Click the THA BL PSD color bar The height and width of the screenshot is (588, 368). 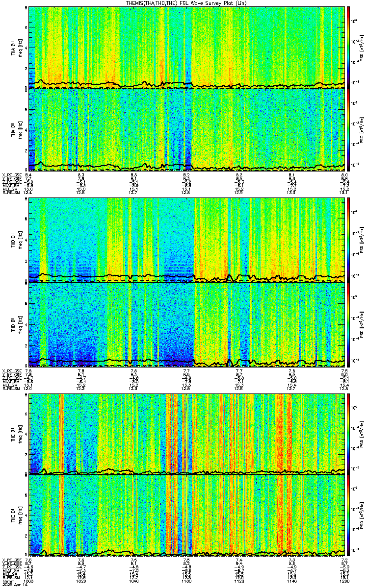pos(348,48)
